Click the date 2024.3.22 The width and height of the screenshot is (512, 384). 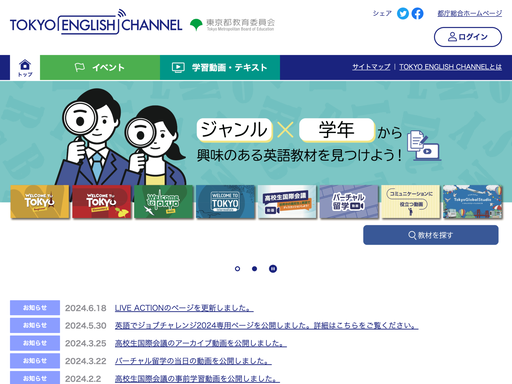pyautogui.click(x=85, y=361)
